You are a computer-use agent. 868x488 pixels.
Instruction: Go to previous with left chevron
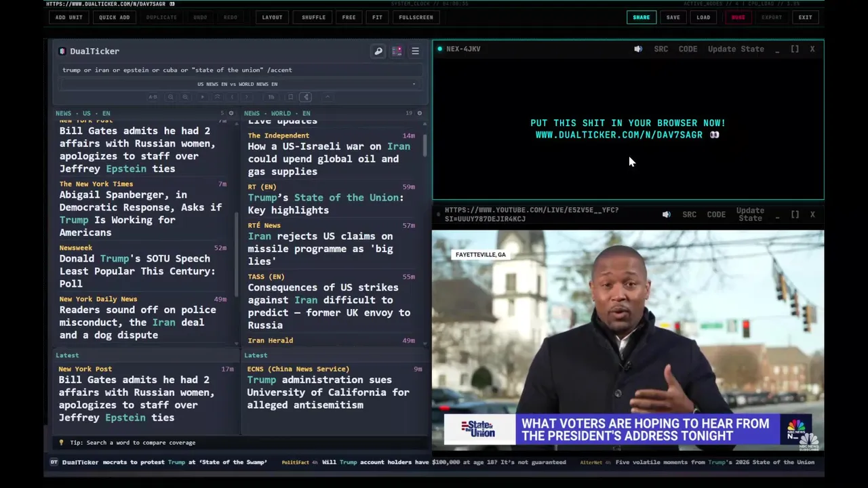(232, 97)
